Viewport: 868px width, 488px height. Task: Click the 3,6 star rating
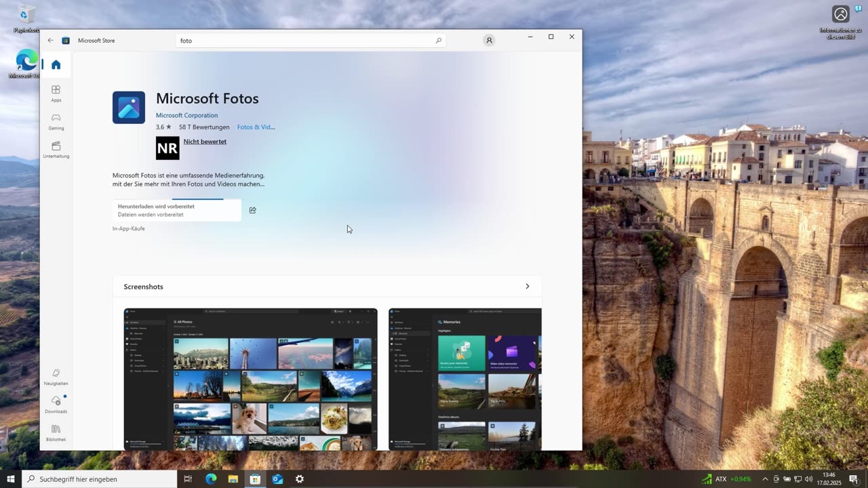[x=163, y=127]
